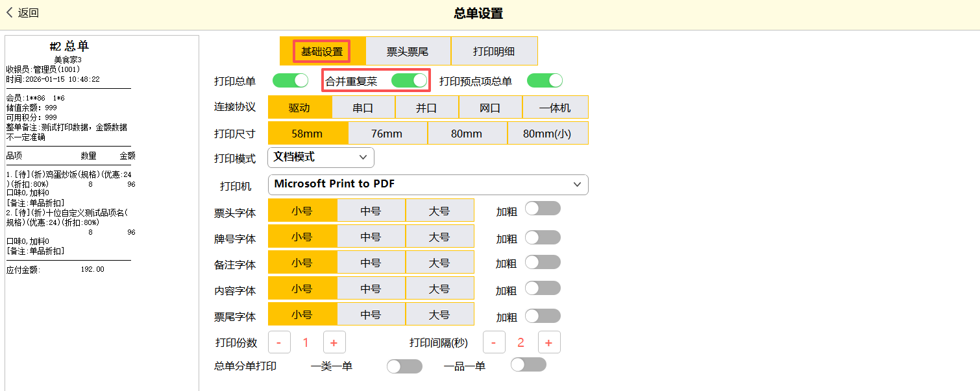Disable the 合并重复菜 switch
The width and height of the screenshot is (980, 391).
pyautogui.click(x=409, y=80)
